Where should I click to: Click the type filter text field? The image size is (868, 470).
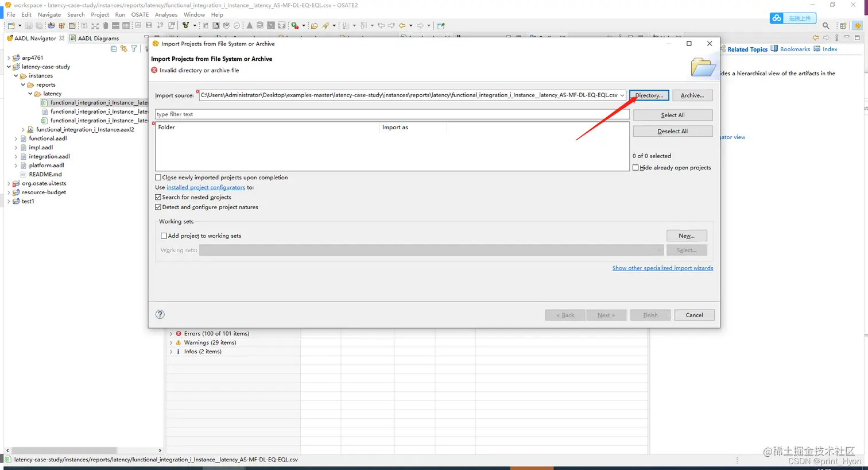(392, 114)
